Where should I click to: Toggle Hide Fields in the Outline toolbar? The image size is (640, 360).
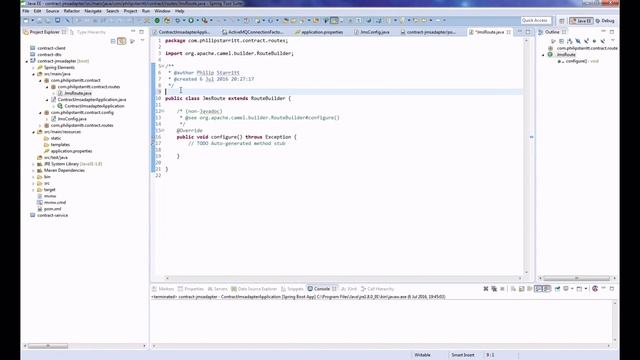[578, 41]
